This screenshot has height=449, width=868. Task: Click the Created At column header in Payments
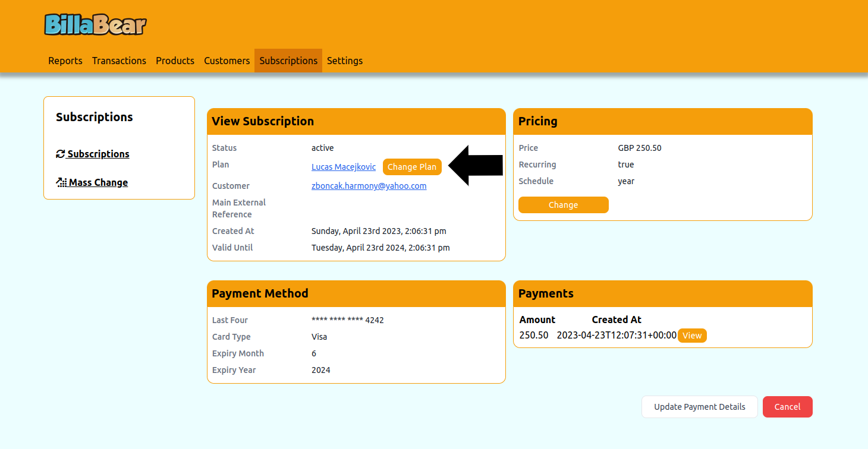tap(617, 320)
